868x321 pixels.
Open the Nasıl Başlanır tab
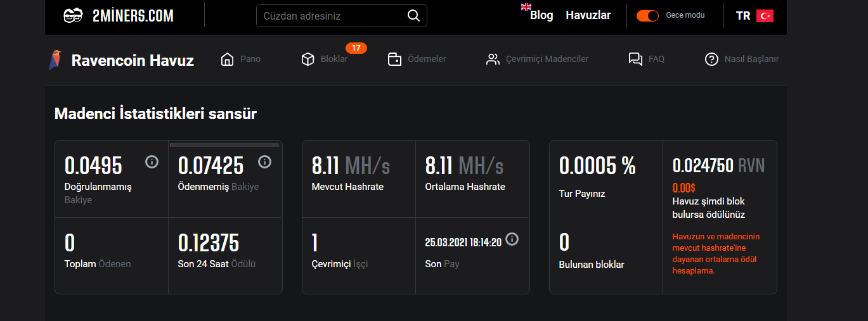(742, 60)
